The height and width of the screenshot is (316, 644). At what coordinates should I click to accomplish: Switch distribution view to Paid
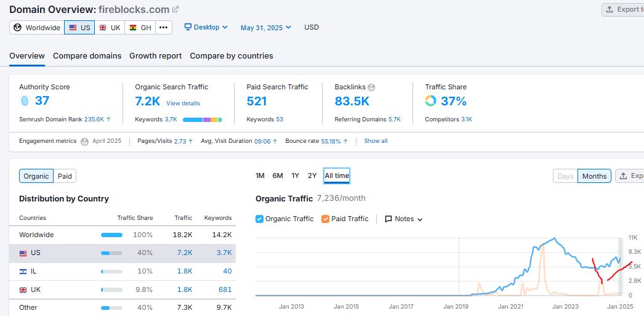coord(65,176)
